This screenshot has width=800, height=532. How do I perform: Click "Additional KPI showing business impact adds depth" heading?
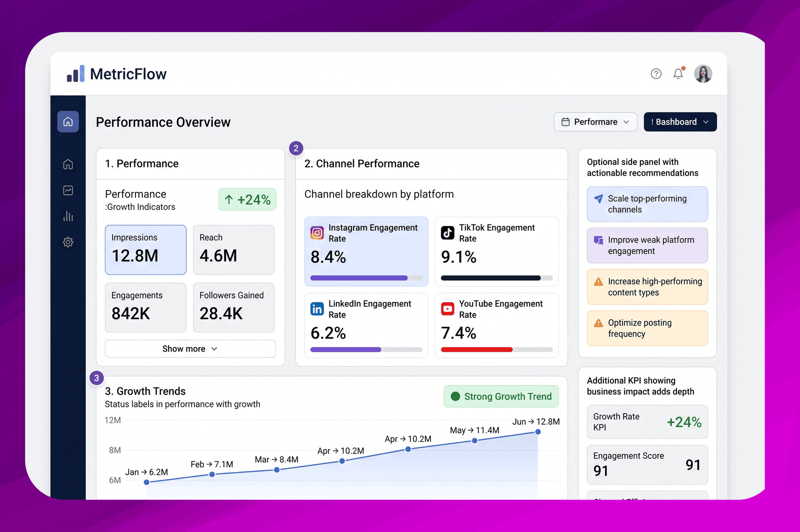(640, 386)
